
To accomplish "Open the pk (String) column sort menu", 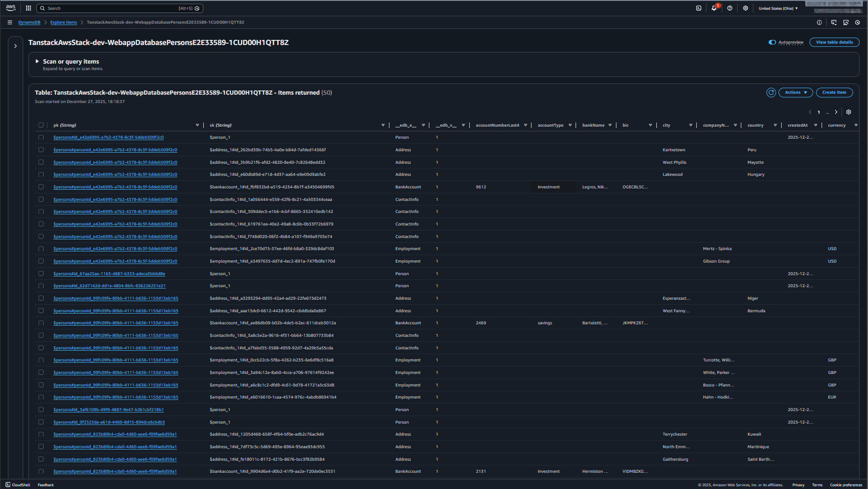I will click(197, 125).
